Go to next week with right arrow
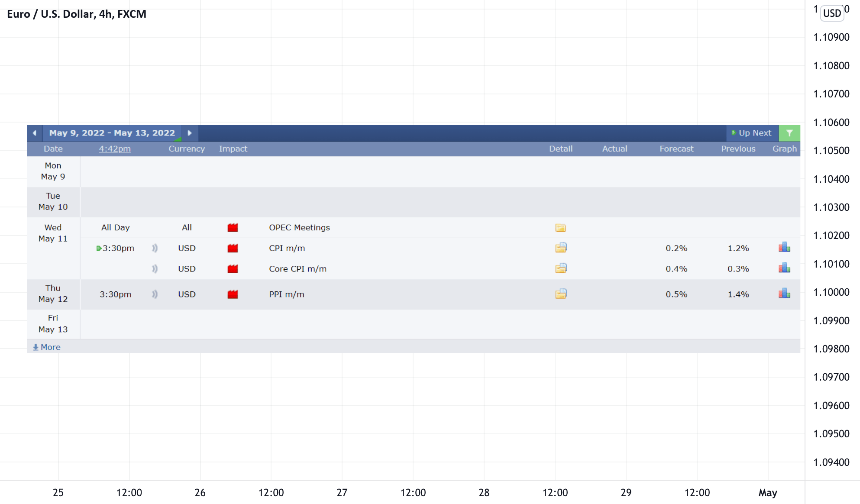860x504 pixels. [x=190, y=133]
